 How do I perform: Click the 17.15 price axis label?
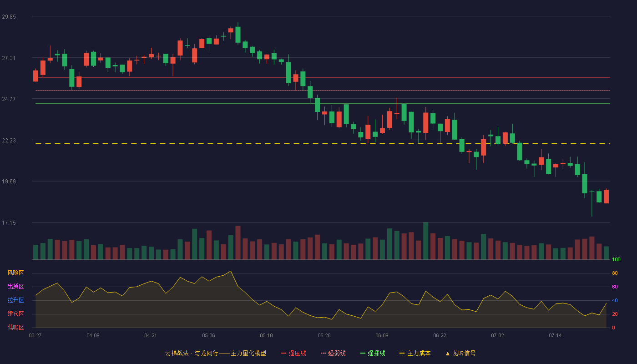click(x=9, y=222)
